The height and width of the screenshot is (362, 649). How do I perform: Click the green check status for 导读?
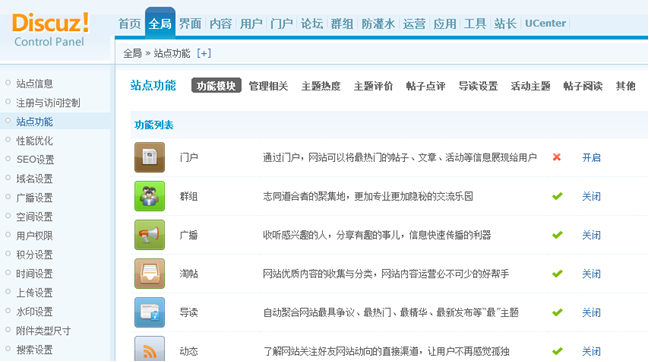click(x=558, y=312)
